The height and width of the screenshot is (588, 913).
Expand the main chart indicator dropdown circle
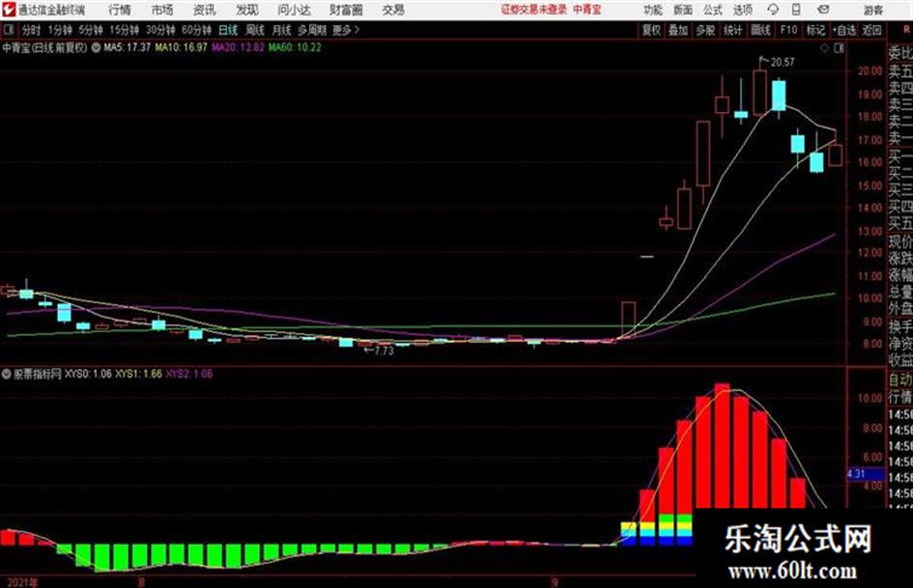click(x=96, y=47)
